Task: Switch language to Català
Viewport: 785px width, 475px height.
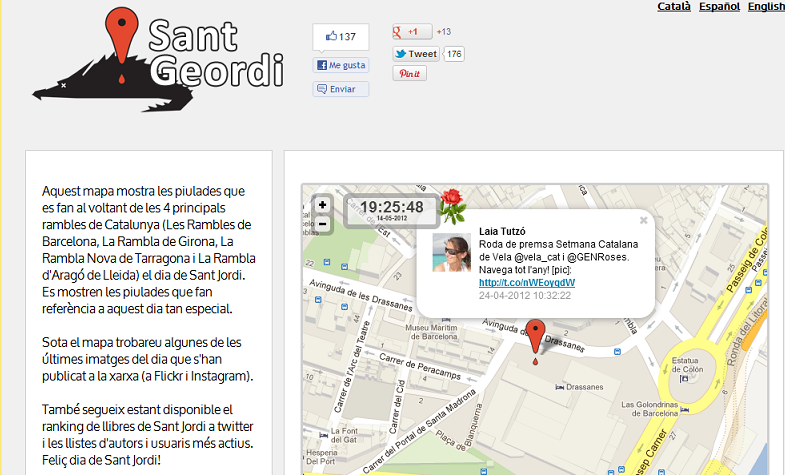Action: point(674,7)
